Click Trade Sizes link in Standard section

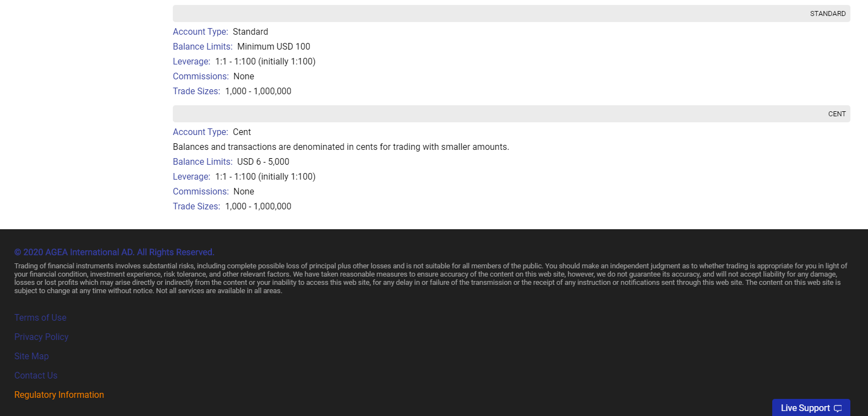click(x=196, y=91)
